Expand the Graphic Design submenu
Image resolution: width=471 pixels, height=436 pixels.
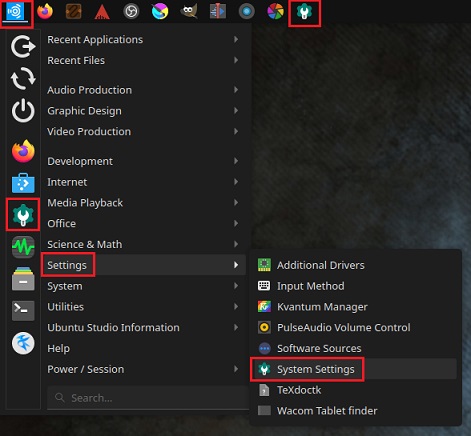[x=143, y=111]
